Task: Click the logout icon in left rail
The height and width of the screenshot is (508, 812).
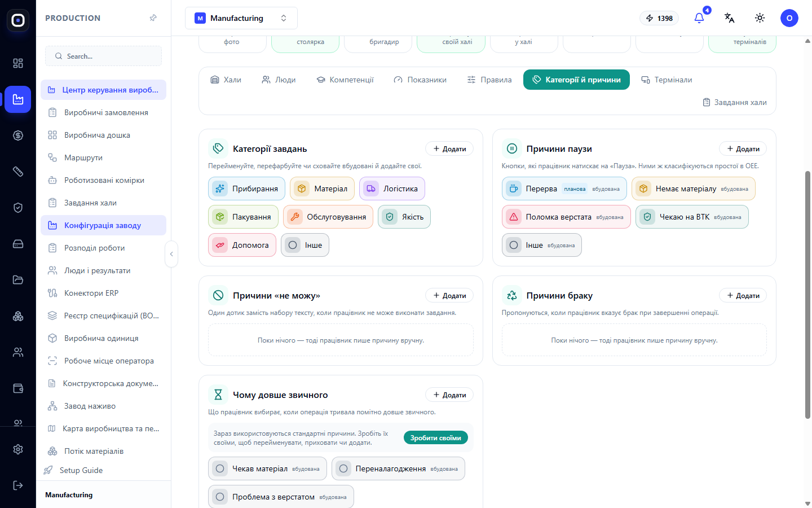Action: (18, 485)
